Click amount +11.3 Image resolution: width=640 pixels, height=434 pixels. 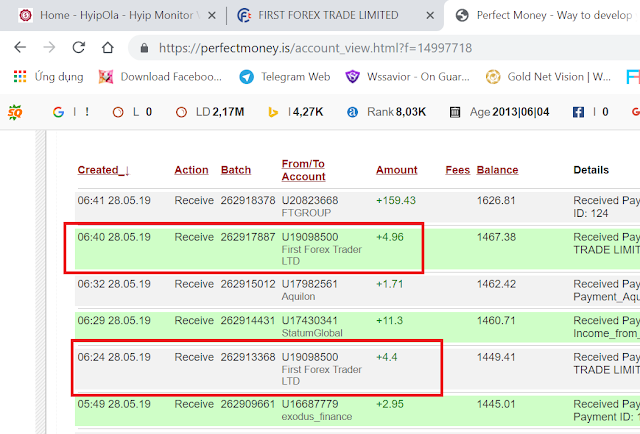(389, 320)
